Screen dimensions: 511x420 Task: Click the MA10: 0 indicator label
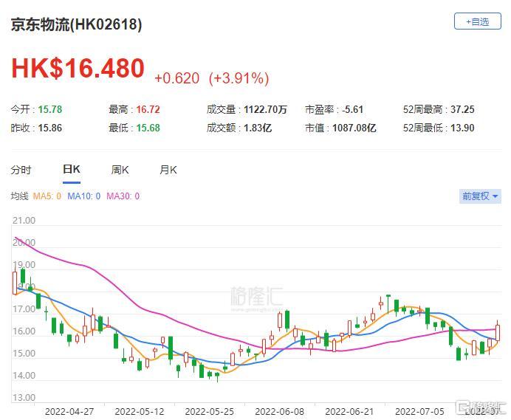(x=83, y=196)
